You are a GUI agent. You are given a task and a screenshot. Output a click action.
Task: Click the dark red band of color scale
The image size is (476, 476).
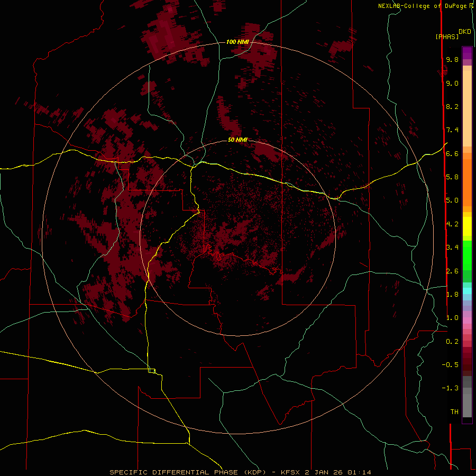[x=467, y=361]
